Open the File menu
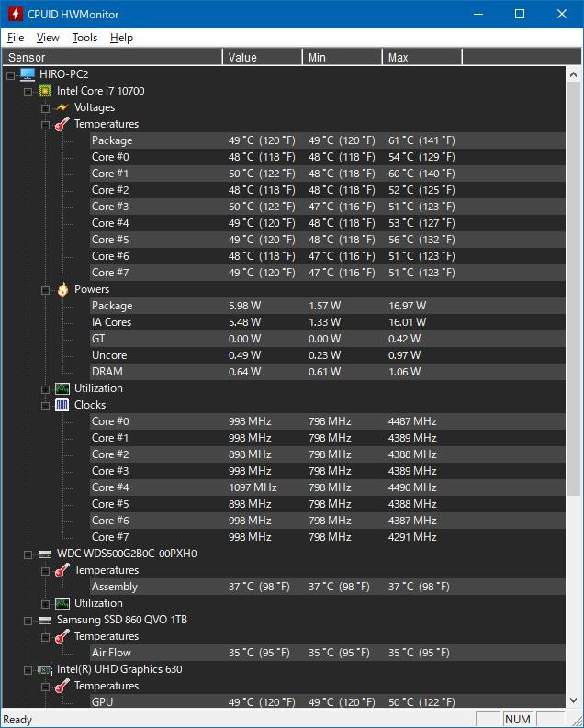The image size is (584, 728). [x=16, y=38]
